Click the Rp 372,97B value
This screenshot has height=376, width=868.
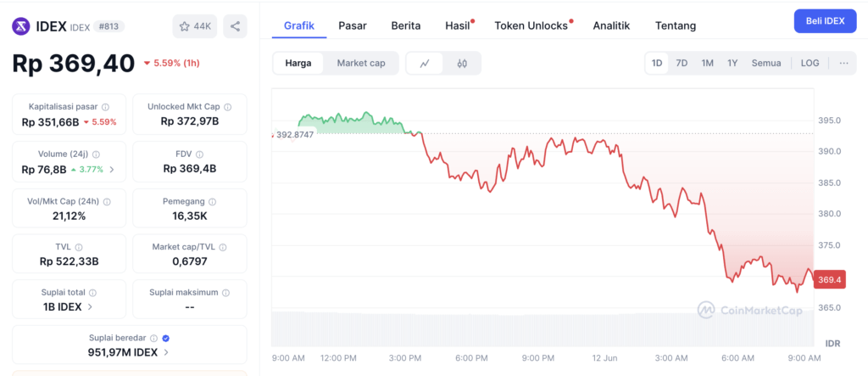(190, 121)
